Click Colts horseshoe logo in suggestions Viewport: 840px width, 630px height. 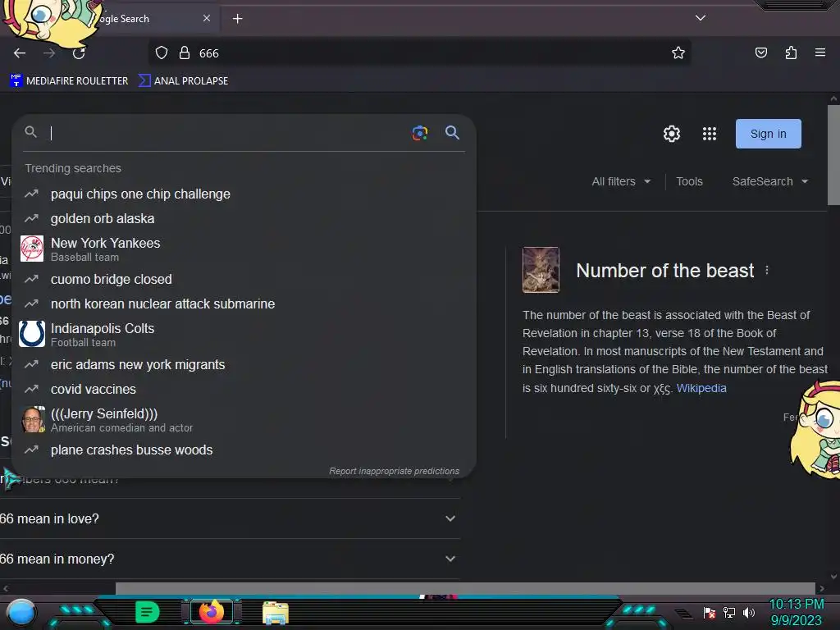pyautogui.click(x=32, y=335)
